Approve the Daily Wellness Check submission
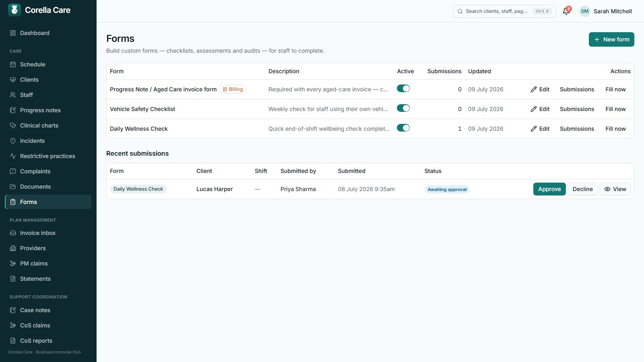 click(x=549, y=189)
